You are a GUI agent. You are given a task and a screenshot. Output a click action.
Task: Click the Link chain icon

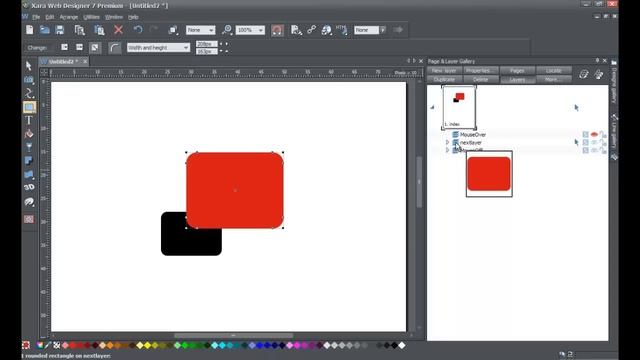click(x=311, y=30)
